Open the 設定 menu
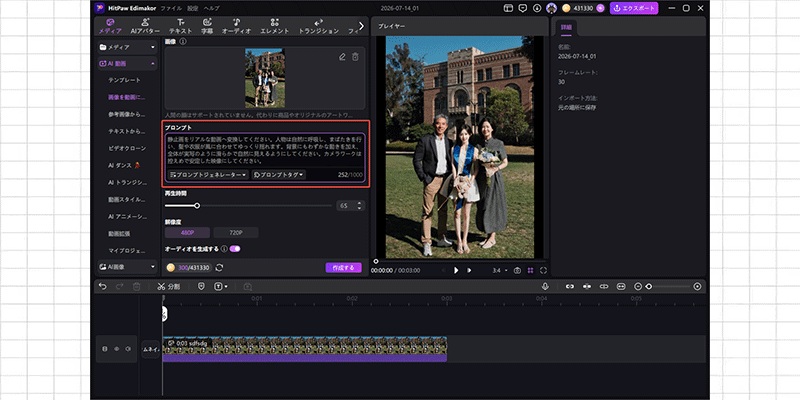 [192, 8]
